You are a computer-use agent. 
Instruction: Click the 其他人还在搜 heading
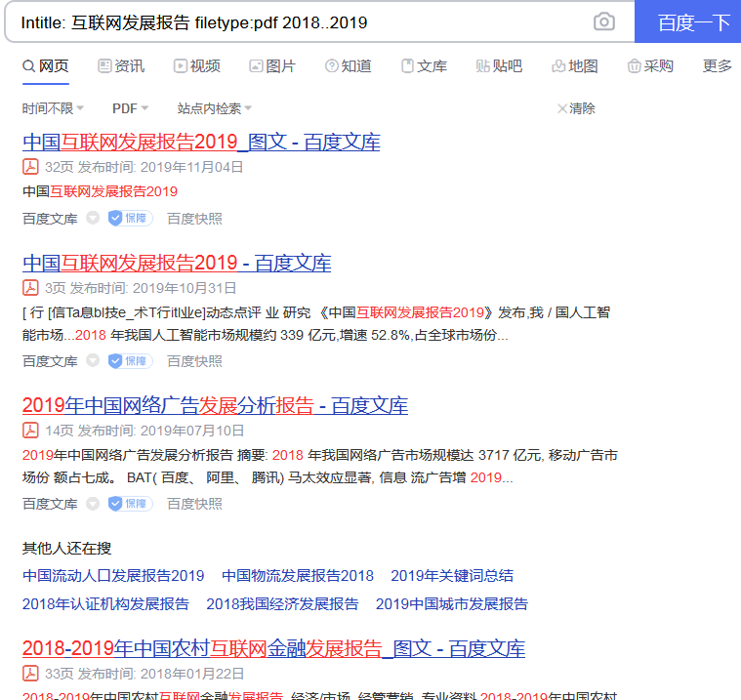pyautogui.click(x=66, y=549)
